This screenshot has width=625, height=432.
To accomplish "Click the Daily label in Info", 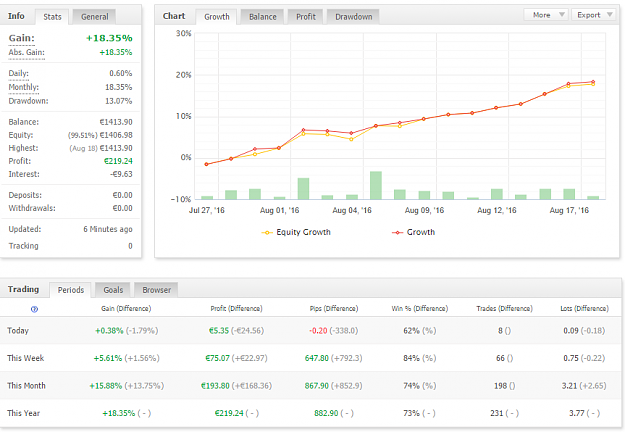I will tap(18, 73).
